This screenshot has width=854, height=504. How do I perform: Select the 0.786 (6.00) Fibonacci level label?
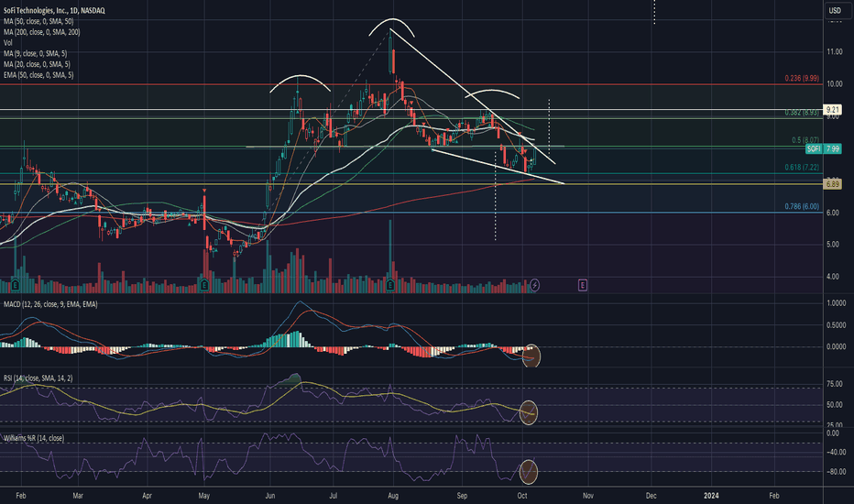[802, 206]
